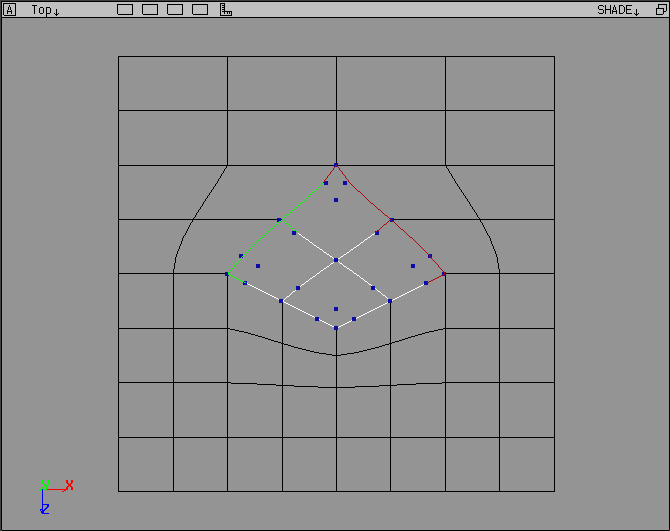Image resolution: width=670 pixels, height=531 pixels.
Task: Select the leftmost corner point of the patch
Action: pos(227,274)
